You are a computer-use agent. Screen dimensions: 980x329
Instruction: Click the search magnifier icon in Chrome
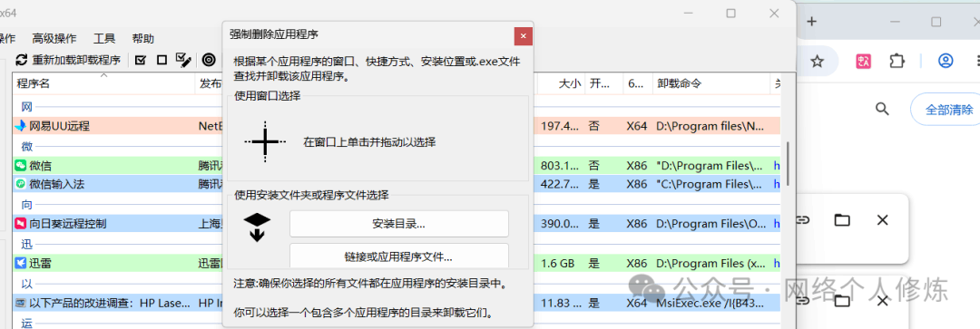[882, 110]
